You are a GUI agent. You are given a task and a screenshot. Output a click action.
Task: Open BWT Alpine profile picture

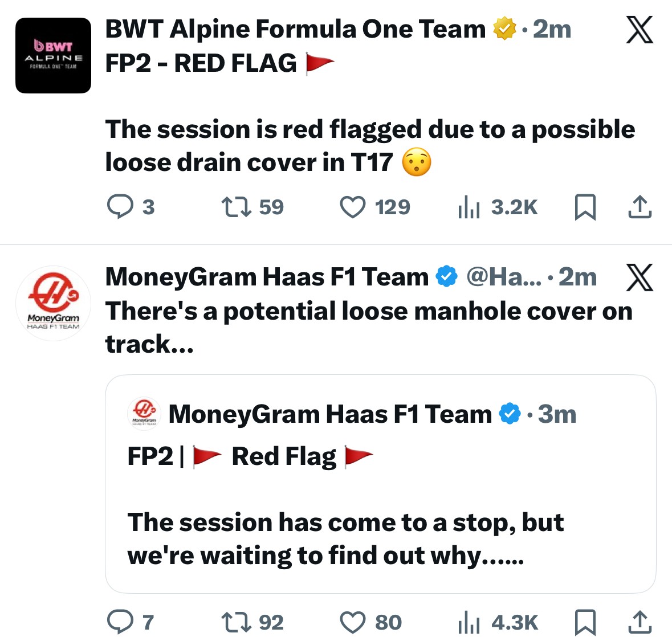[53, 55]
